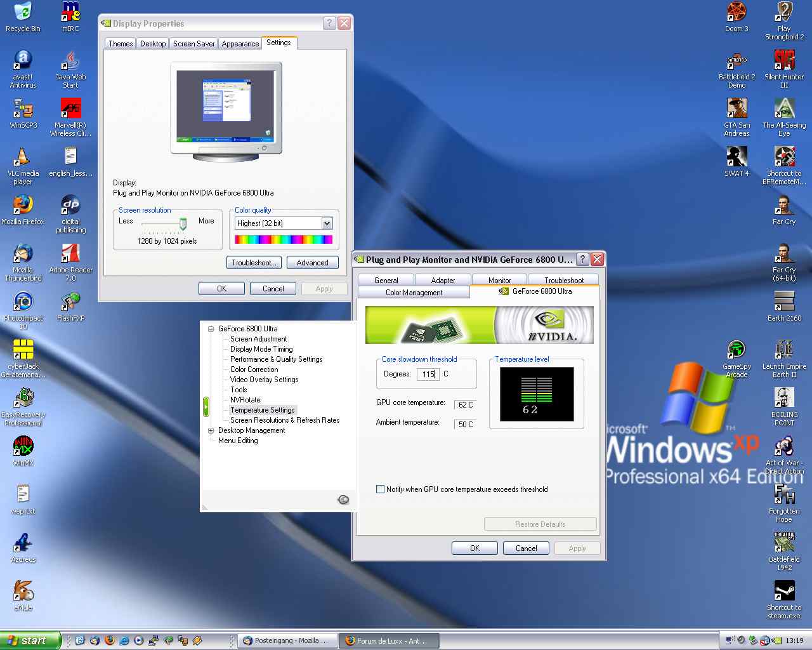This screenshot has height=650, width=812.
Task: Click the Azureus desktop icon
Action: pos(23,548)
